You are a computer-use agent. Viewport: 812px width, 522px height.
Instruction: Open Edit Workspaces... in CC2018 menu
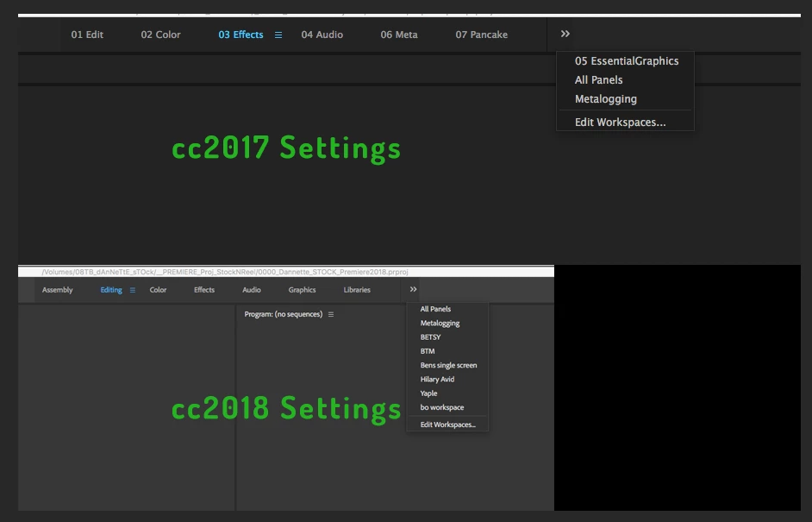coord(447,425)
